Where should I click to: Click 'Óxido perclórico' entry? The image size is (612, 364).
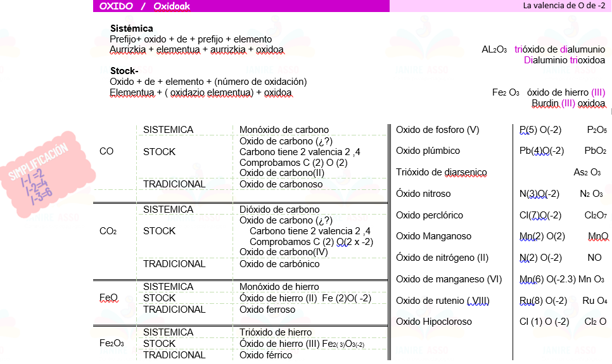point(430,215)
